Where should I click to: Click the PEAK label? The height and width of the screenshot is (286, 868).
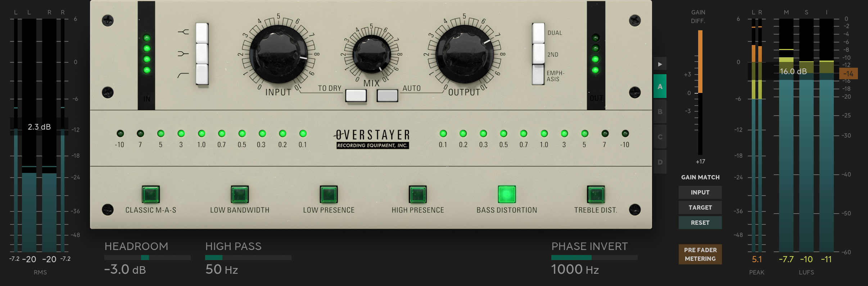click(757, 272)
